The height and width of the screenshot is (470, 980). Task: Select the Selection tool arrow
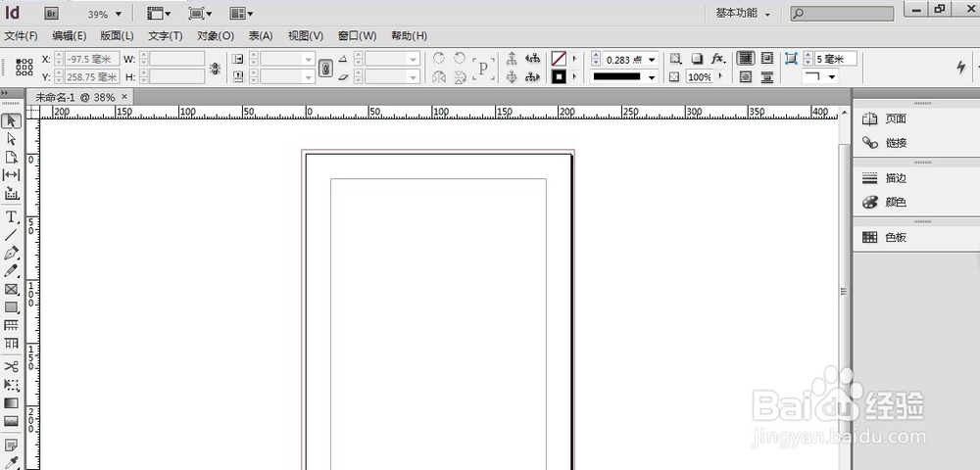11,121
